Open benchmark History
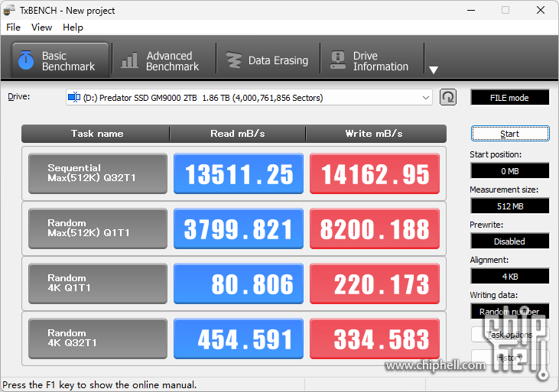This screenshot has width=559, height=392. 510,358
